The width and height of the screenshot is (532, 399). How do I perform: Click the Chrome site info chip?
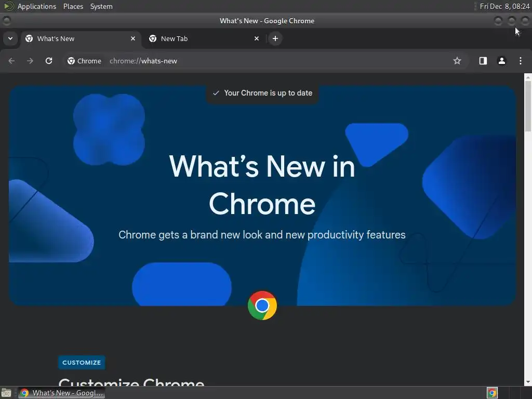[84, 61]
